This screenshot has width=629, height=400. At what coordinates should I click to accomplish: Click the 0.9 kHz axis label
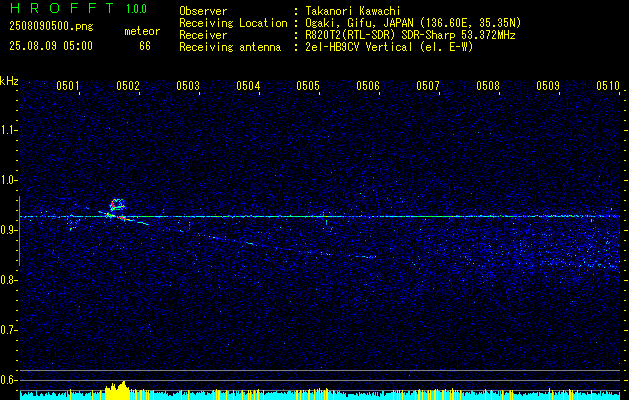pos(8,230)
